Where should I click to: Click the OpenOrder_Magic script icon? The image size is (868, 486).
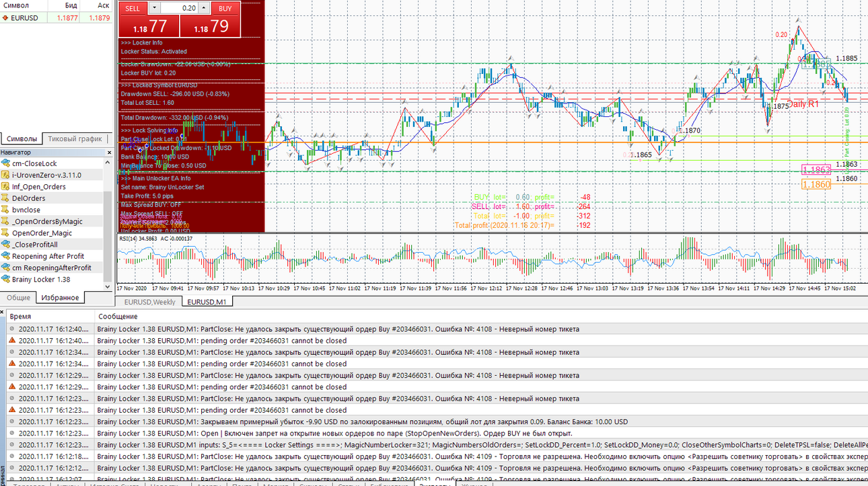[6, 233]
